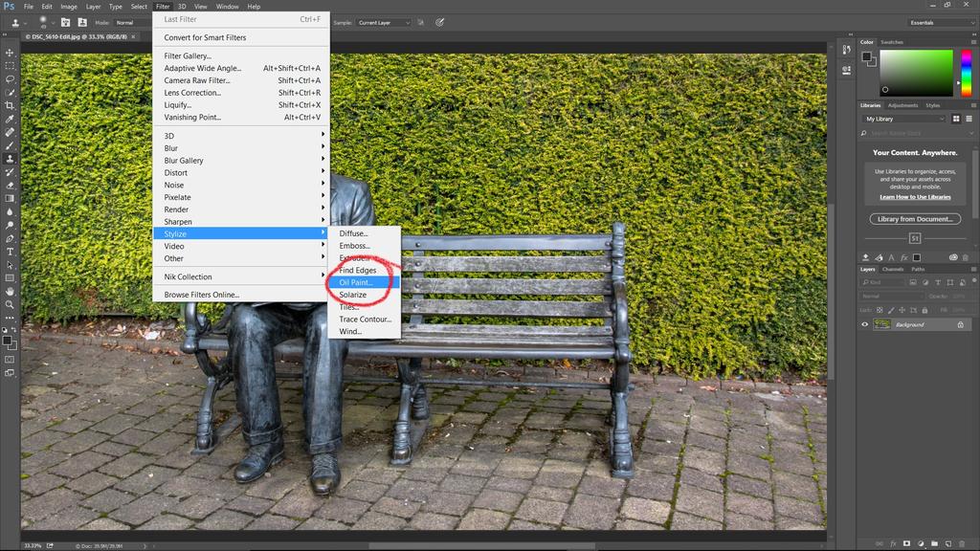Screen dimensions: 980x551
Task: Open the My Library dropdown
Action: point(903,119)
